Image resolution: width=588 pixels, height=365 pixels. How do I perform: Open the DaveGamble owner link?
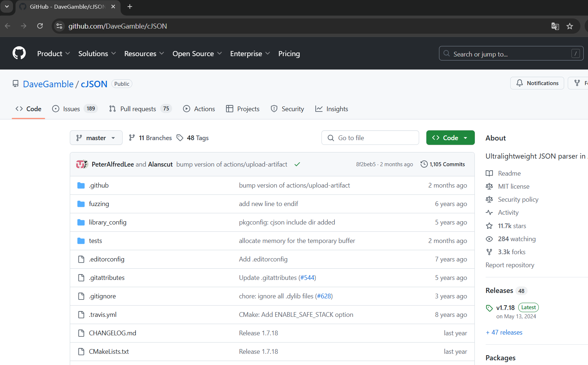coord(48,84)
